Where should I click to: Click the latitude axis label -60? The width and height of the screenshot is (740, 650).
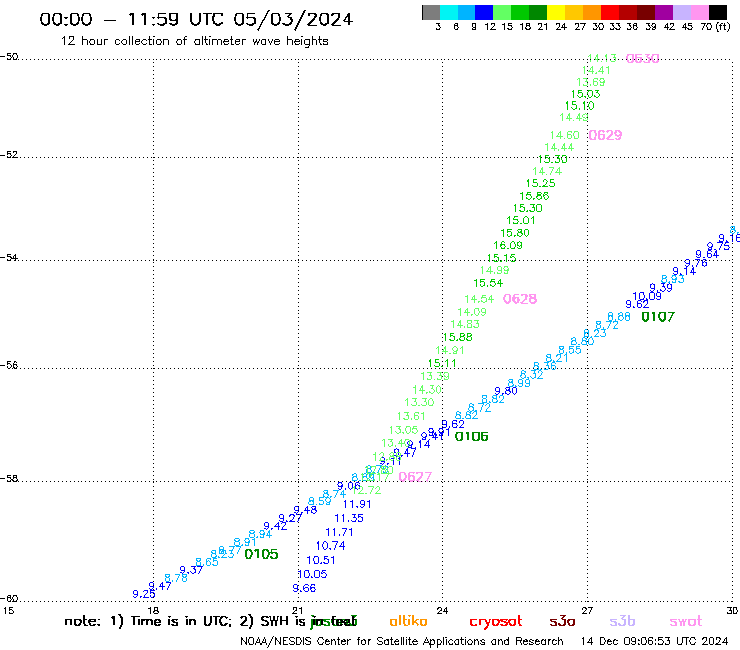pos(9,599)
